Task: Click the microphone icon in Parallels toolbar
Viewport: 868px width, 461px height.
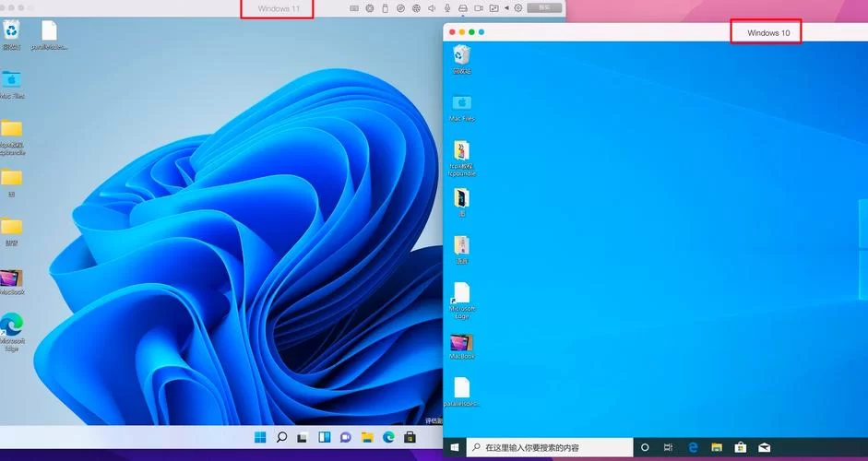Action: (x=447, y=8)
